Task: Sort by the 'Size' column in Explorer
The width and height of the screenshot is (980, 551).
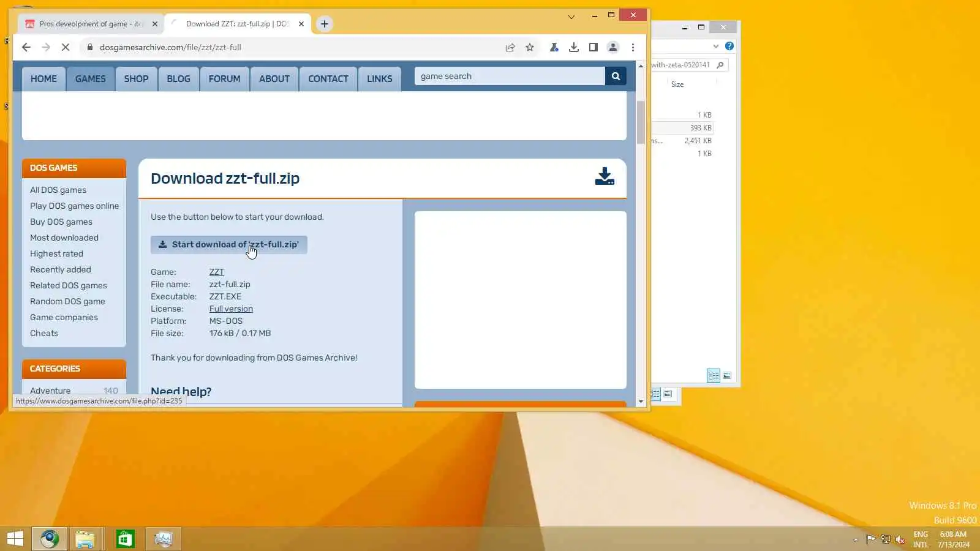Action: [x=677, y=84]
